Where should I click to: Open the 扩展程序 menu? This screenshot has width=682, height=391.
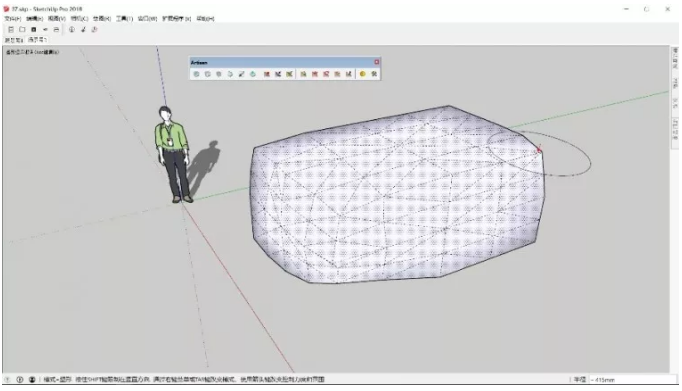(x=176, y=19)
